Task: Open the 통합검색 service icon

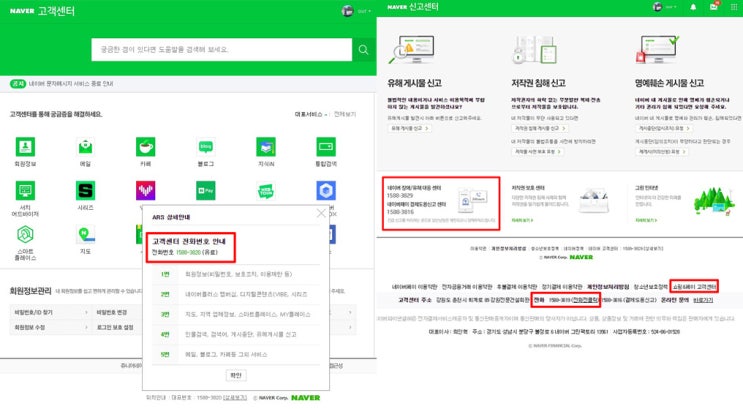Action: [x=326, y=147]
